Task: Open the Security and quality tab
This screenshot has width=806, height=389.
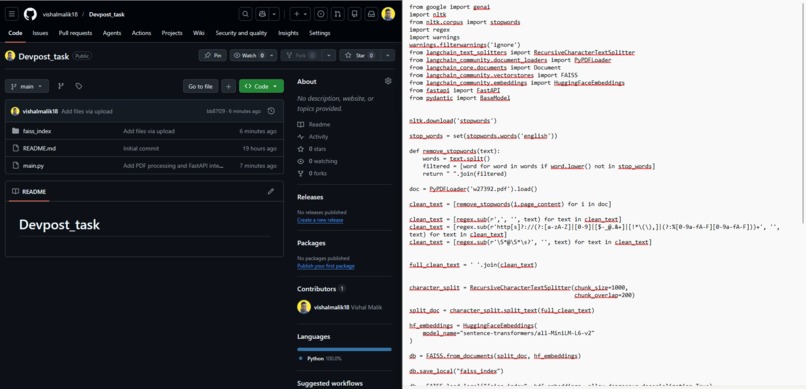Action: (241, 33)
